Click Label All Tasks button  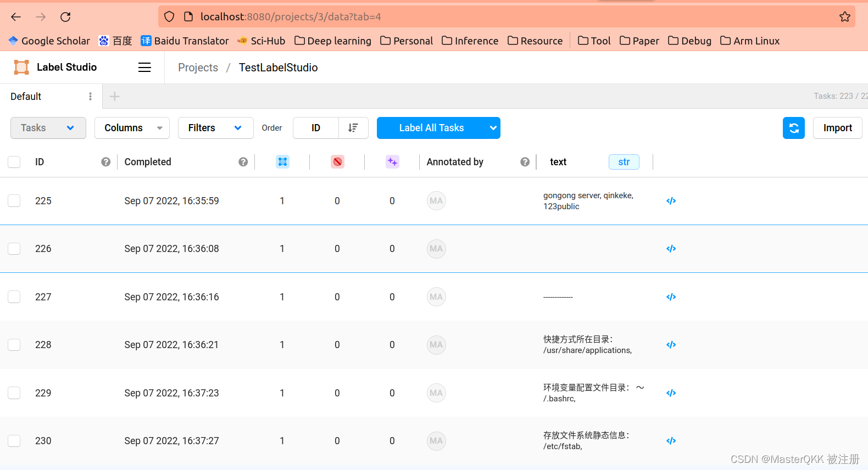[431, 128]
